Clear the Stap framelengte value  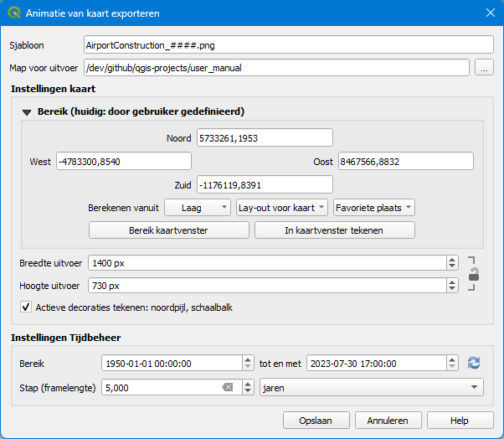[227, 387]
